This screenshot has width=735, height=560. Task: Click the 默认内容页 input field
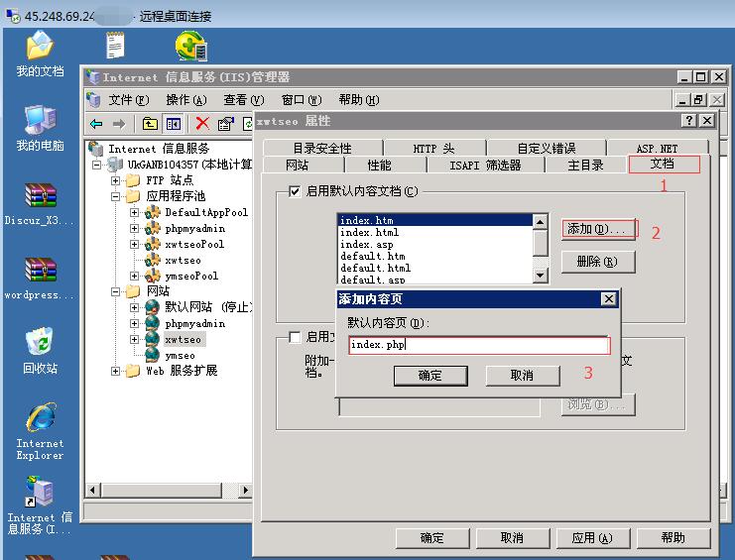click(479, 345)
